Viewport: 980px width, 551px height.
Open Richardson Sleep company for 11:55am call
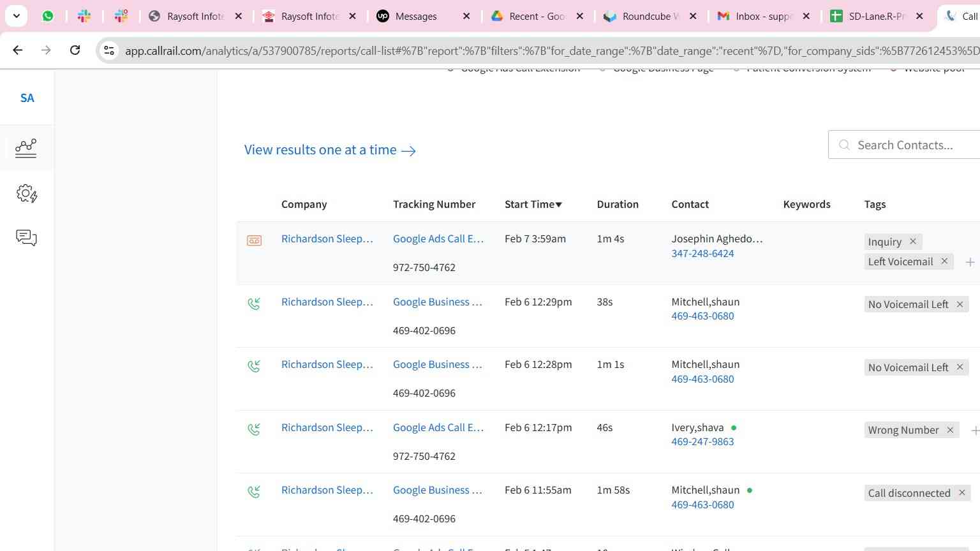point(327,490)
